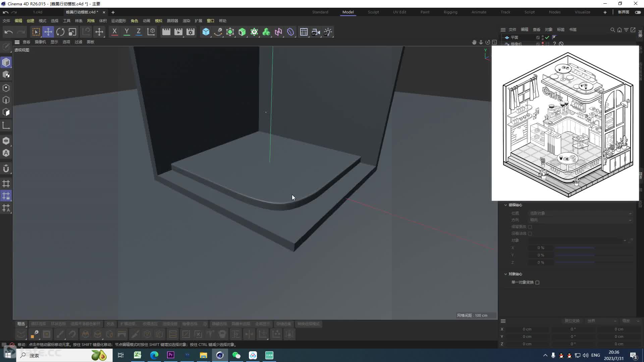644x362 pixels.
Task: Activate the live selection tool icon
Action: tap(36, 32)
